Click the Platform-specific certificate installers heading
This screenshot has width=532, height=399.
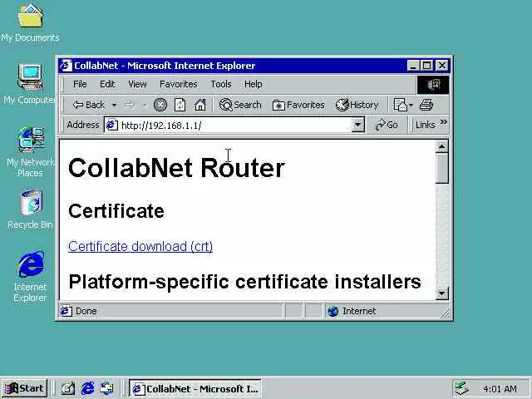coord(245,282)
